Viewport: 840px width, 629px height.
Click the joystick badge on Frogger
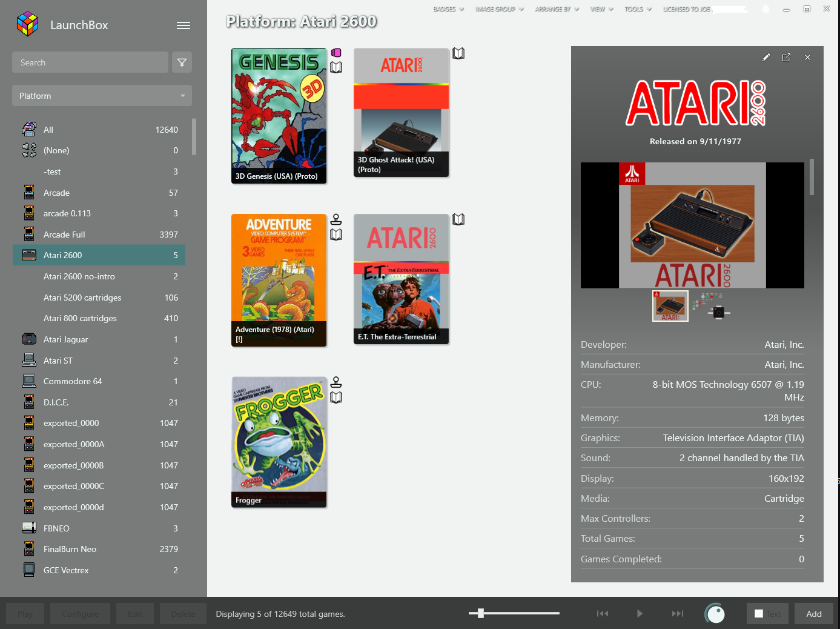(x=336, y=382)
